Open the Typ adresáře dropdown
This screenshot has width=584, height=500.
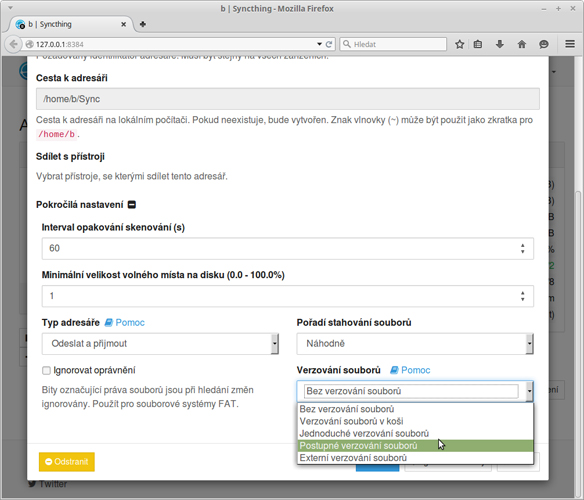pos(160,344)
